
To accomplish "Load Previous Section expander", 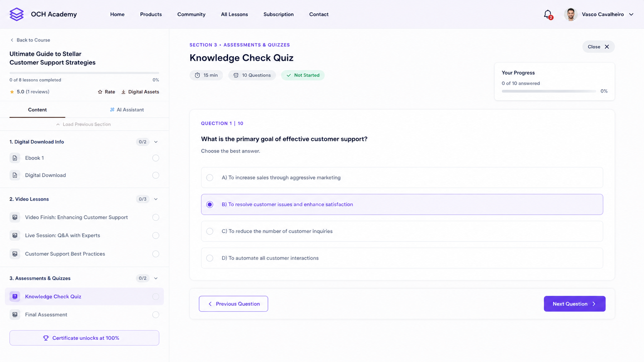I will click(x=83, y=125).
